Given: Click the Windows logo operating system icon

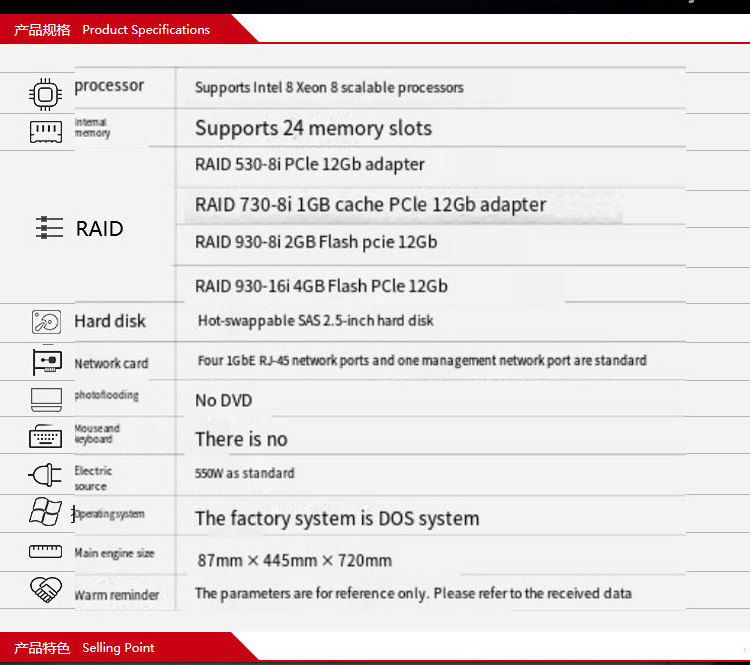Looking at the screenshot, I should (45, 512).
